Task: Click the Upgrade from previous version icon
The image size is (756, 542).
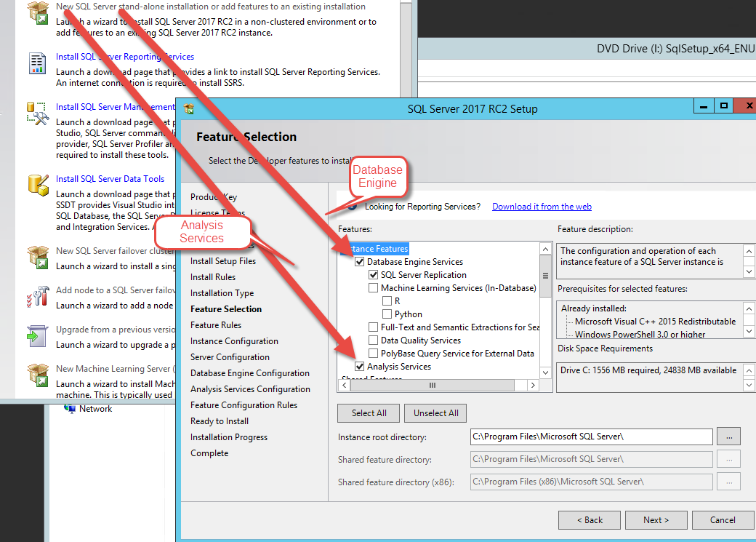Action: [38, 336]
